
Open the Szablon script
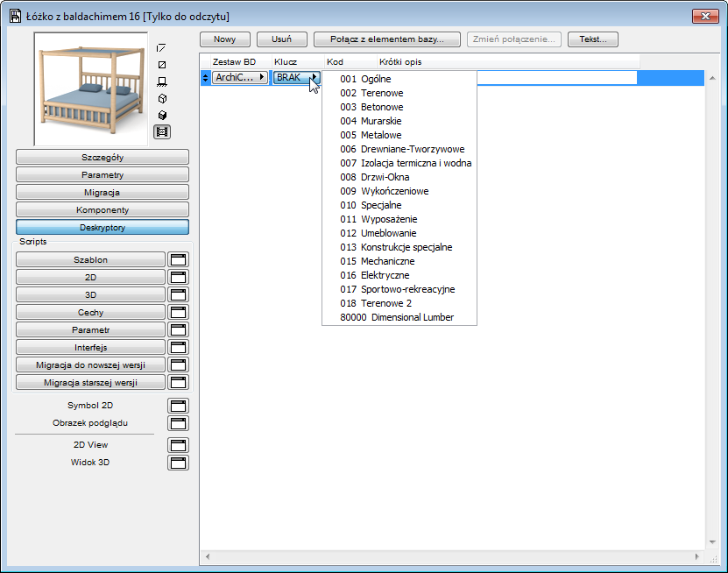click(90, 259)
